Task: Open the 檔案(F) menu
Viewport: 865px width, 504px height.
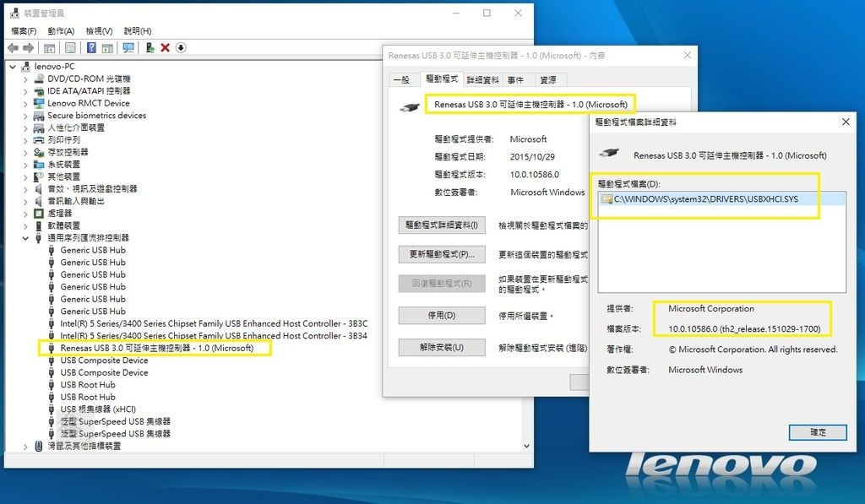Action: click(x=24, y=31)
